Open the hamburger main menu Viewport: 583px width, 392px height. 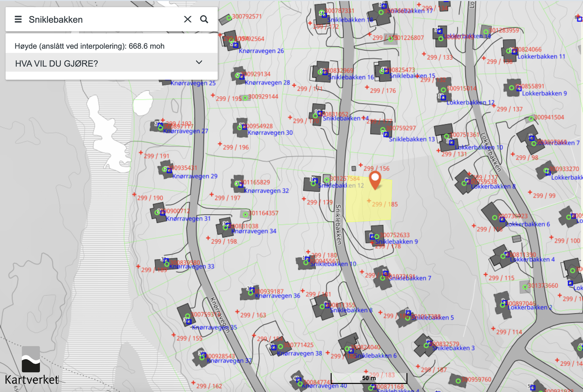click(x=18, y=19)
